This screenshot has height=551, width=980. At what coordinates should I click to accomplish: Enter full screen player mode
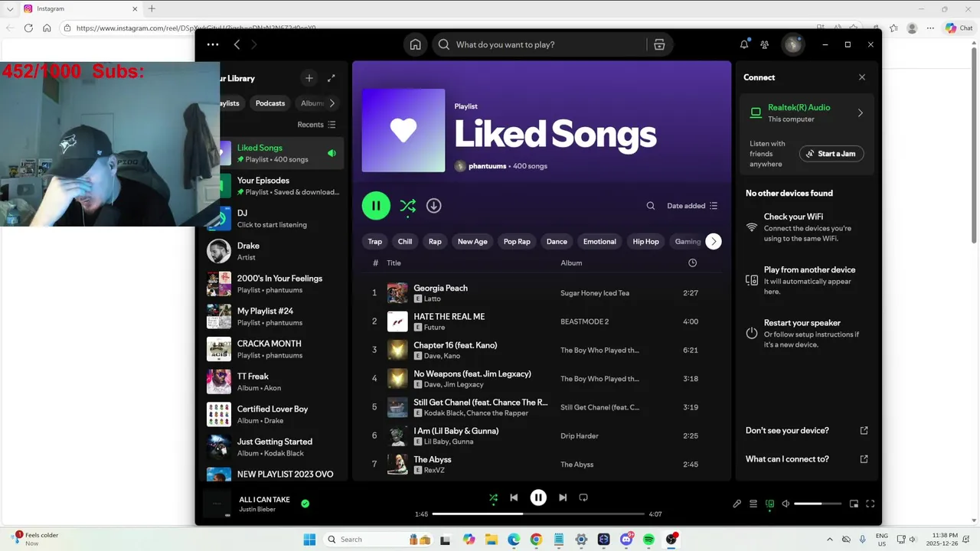click(871, 504)
